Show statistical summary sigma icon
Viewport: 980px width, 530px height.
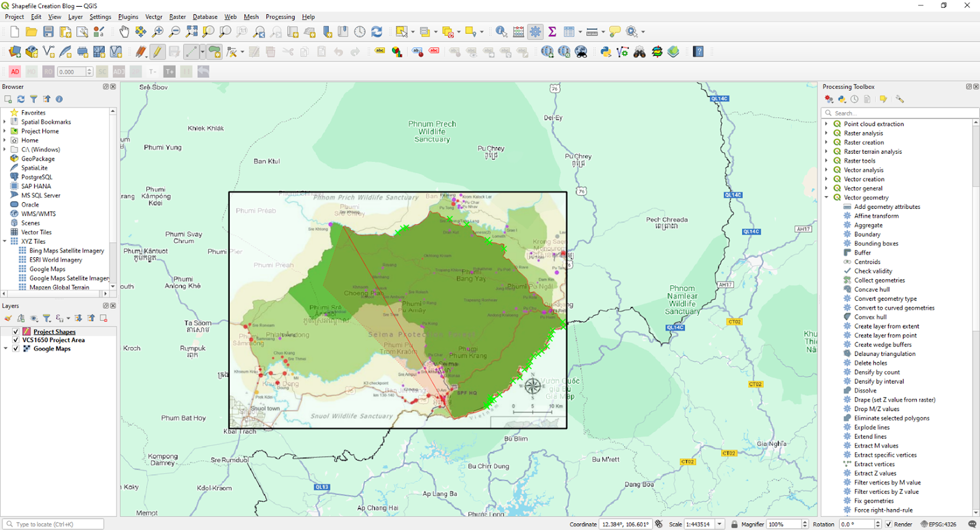point(552,32)
